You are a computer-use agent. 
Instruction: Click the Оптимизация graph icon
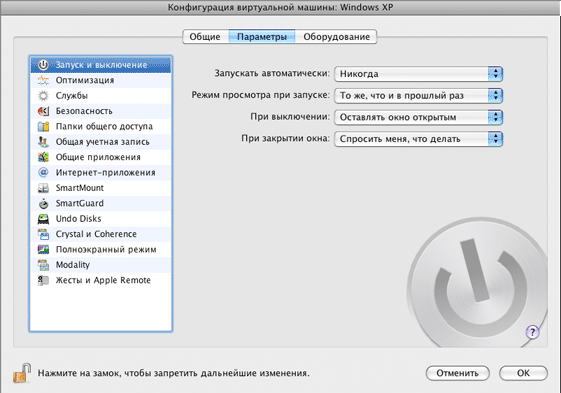43,80
